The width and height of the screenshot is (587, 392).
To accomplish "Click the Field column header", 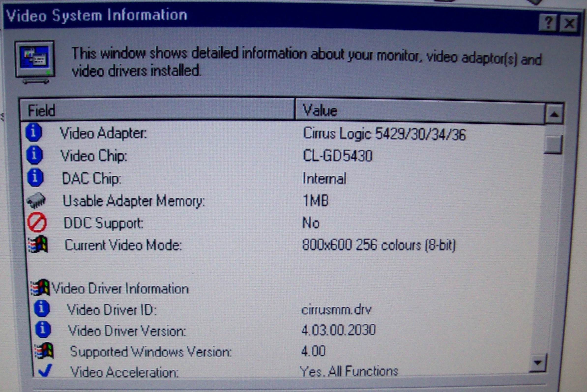I will 157,110.
